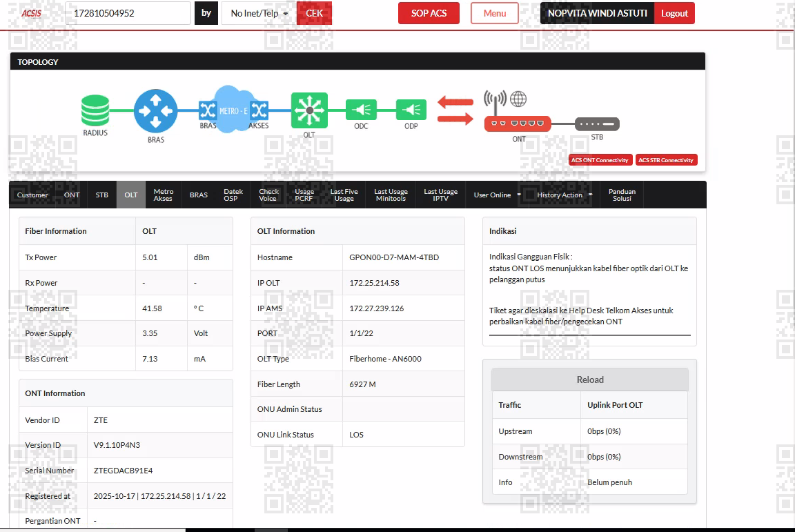Click the blue BRAS router icon
Screen dimensions: 795x532
pyautogui.click(x=156, y=111)
